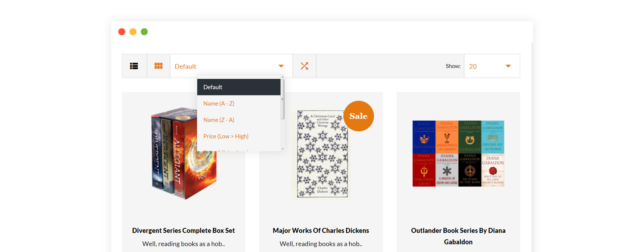Switch to grid view layout
The height and width of the screenshot is (252, 644).
(158, 66)
